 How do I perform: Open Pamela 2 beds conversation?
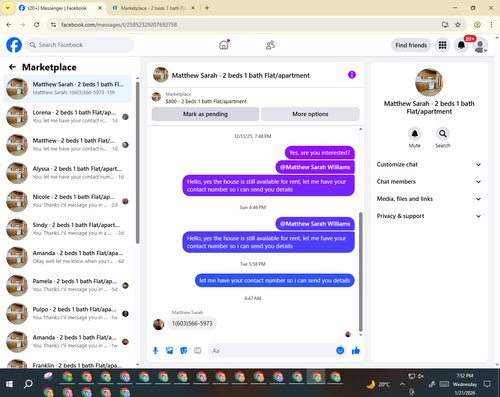click(67, 285)
